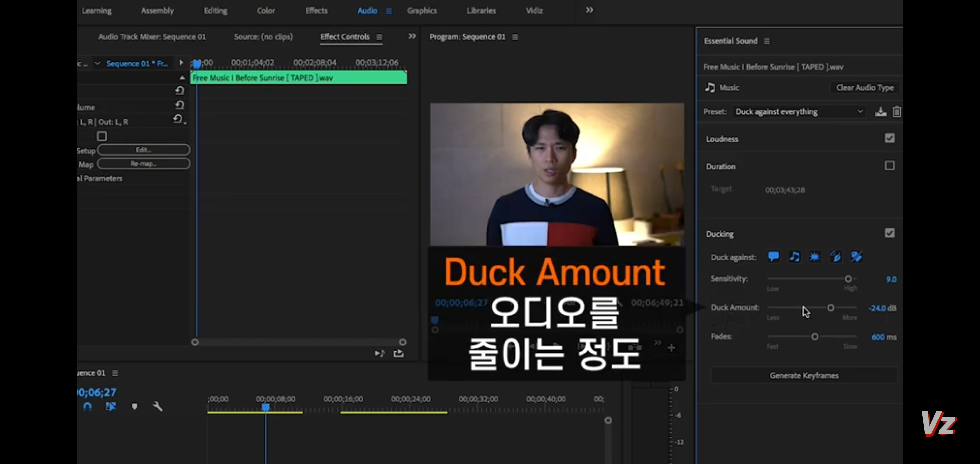Enable the Duration checkbox
Screen dimensions: 980x464
point(889,166)
